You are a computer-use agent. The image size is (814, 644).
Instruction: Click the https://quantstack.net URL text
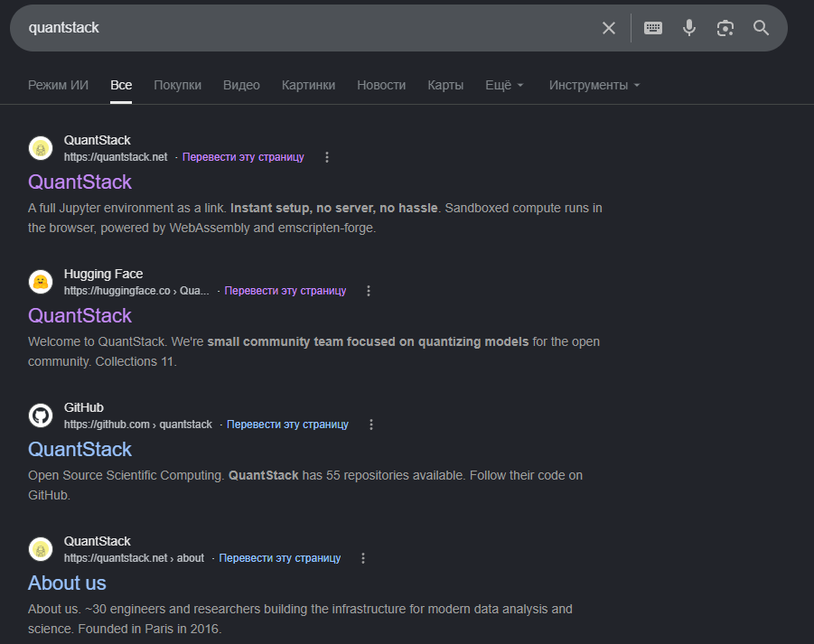point(116,157)
